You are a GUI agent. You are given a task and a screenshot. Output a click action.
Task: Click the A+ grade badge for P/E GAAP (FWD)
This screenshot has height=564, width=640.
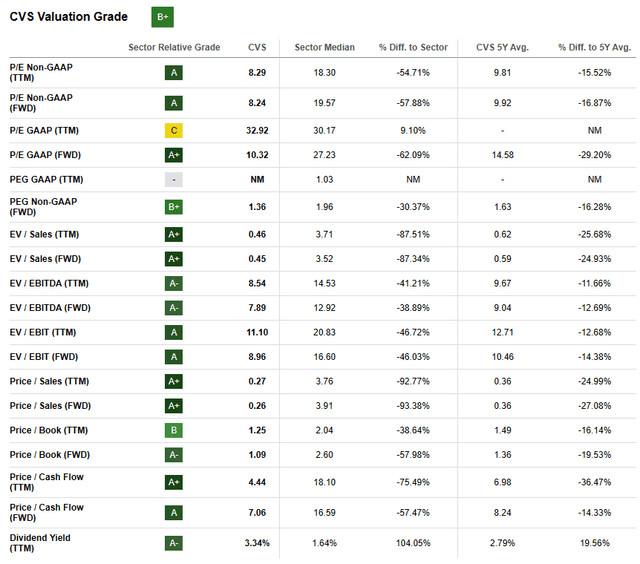click(174, 155)
